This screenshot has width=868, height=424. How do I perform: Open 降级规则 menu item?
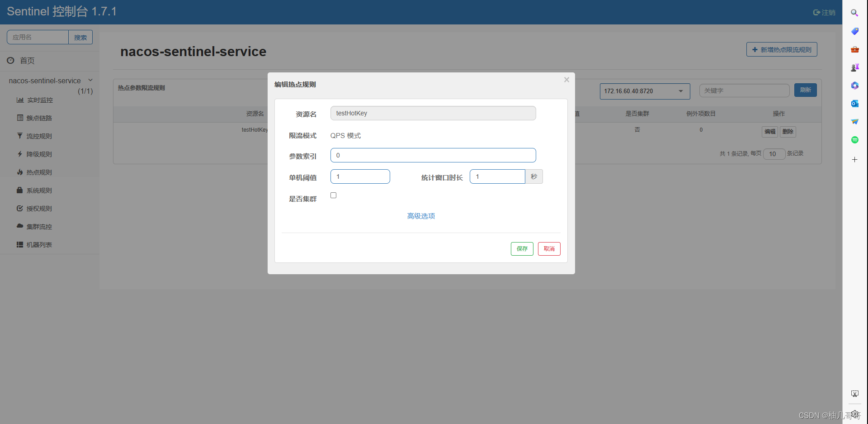point(39,154)
